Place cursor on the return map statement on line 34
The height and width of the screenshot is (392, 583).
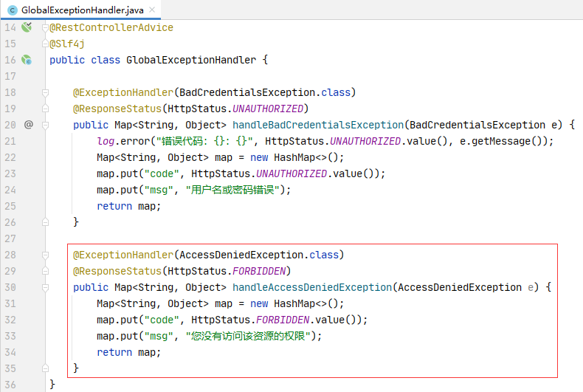[128, 352]
